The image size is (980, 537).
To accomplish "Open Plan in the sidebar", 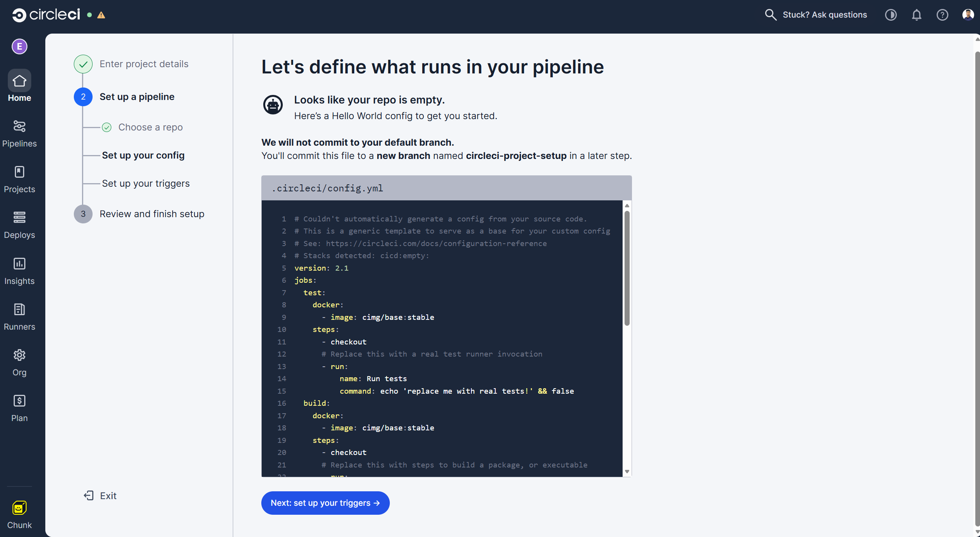I will coord(20,409).
